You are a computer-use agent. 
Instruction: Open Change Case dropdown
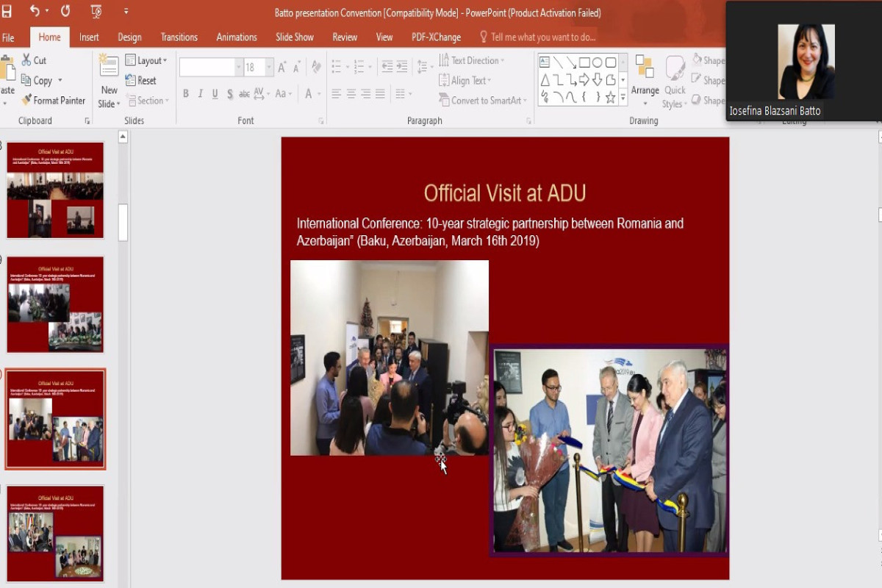284,93
